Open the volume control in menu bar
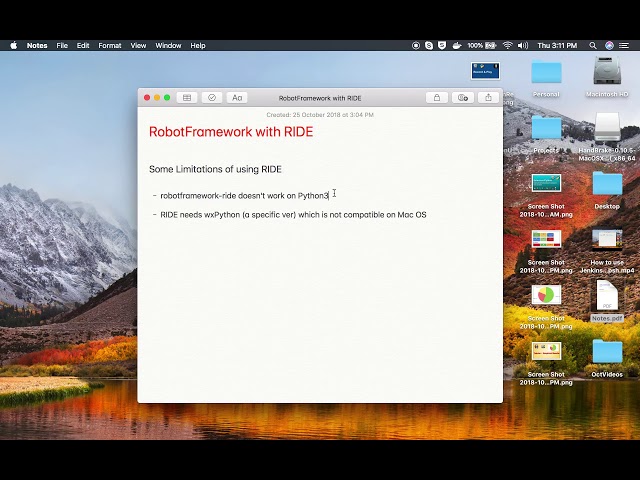640x480 pixels. [x=523, y=45]
